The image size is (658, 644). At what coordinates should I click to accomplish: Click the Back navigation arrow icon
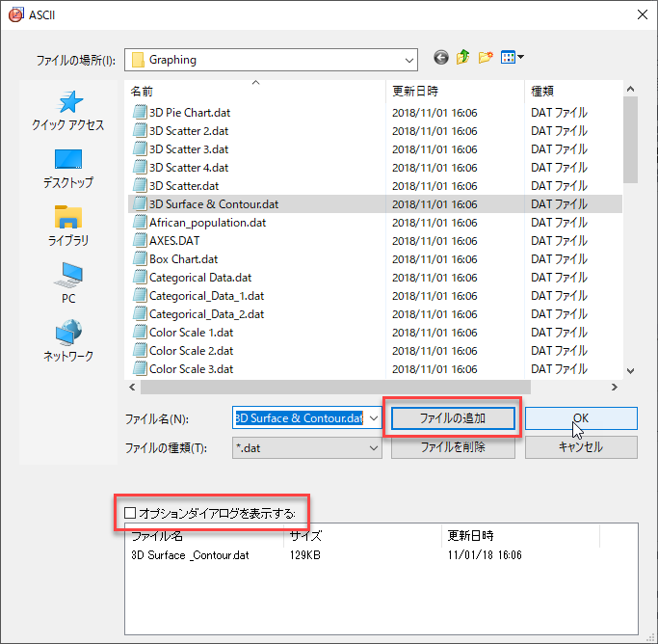(x=440, y=57)
